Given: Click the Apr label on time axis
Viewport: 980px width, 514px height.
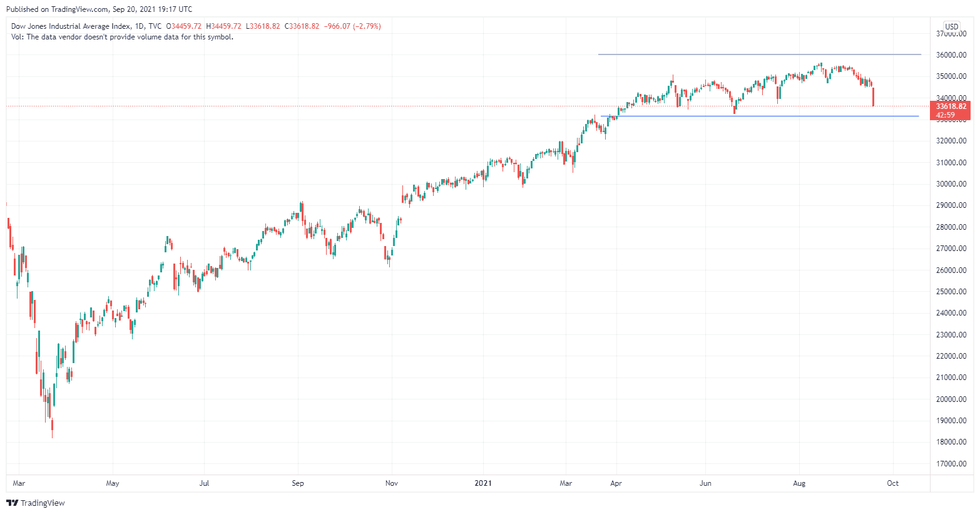Looking at the screenshot, I should (x=616, y=483).
